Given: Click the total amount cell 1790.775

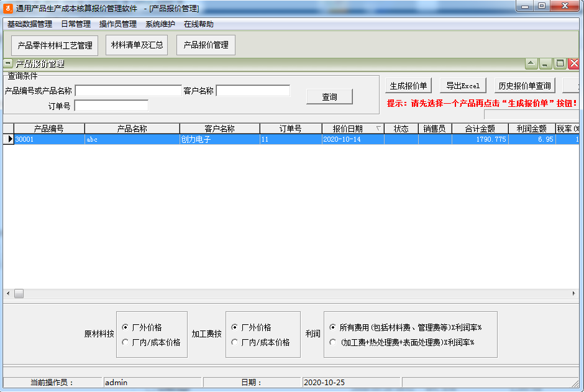Looking at the screenshot, I should coord(480,139).
